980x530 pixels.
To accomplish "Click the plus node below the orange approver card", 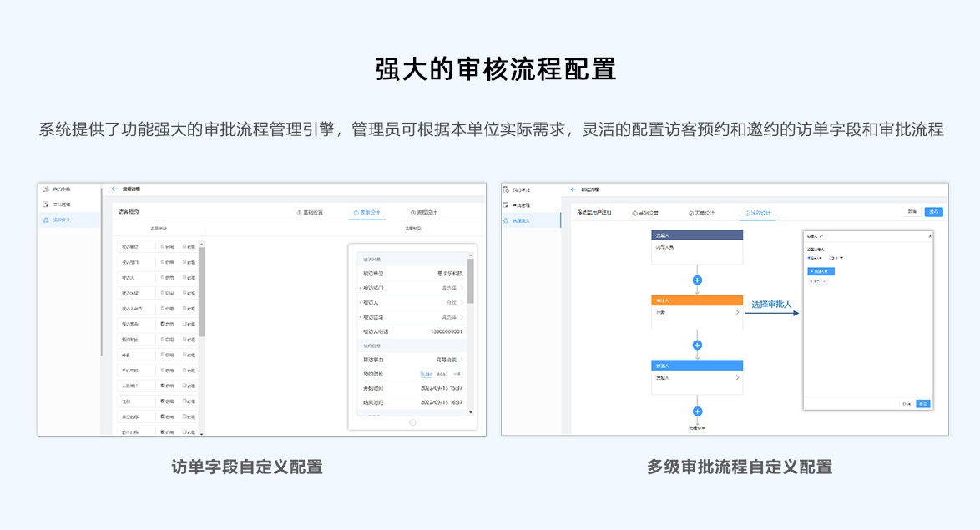I will pyautogui.click(x=697, y=345).
